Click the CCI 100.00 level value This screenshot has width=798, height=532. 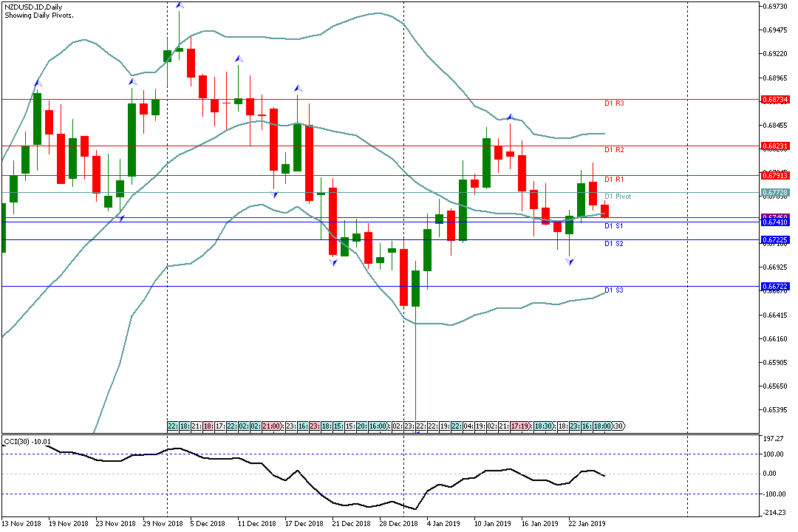774,454
